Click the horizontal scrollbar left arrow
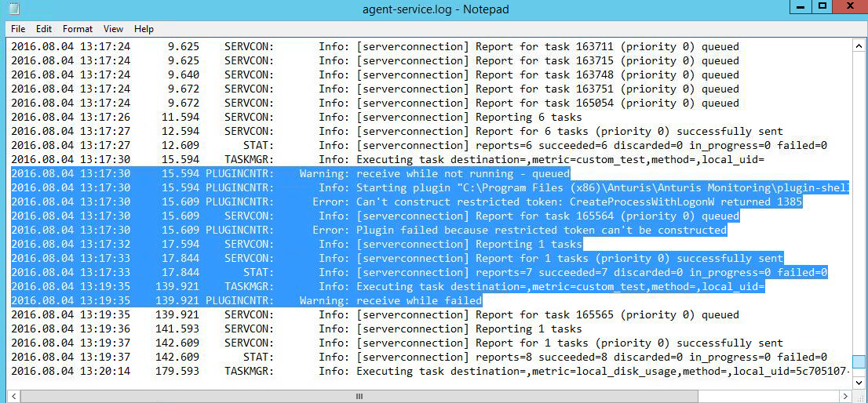This screenshot has height=403, width=868. click(x=13, y=396)
